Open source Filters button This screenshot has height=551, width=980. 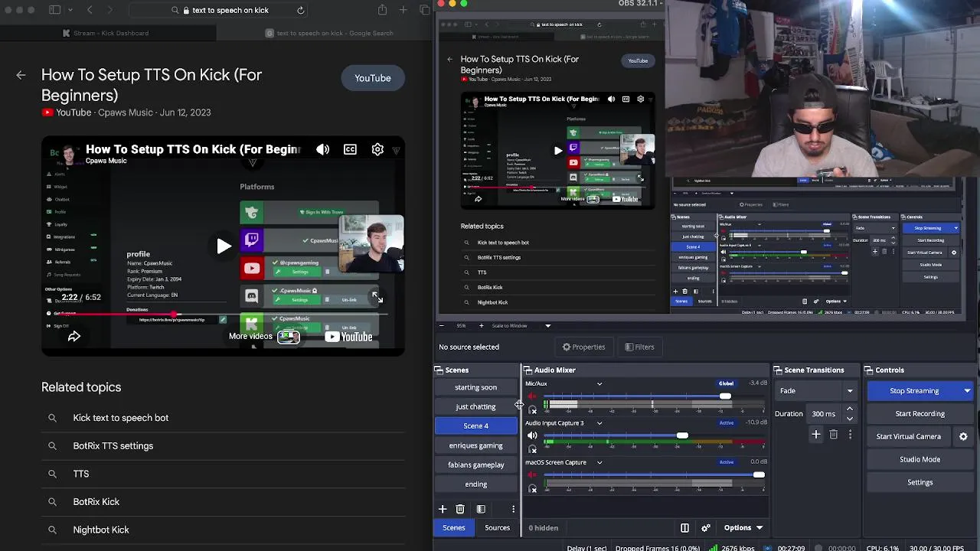pos(639,347)
